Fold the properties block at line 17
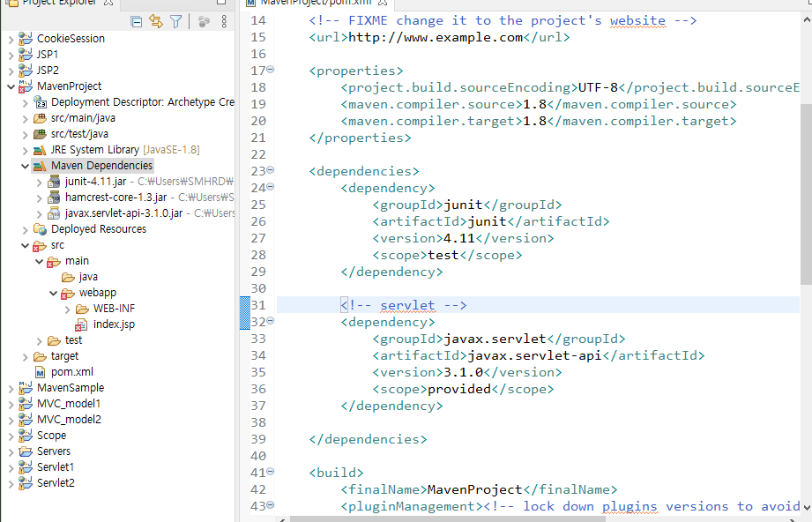Image resolution: width=812 pixels, height=522 pixels. pos(271,70)
